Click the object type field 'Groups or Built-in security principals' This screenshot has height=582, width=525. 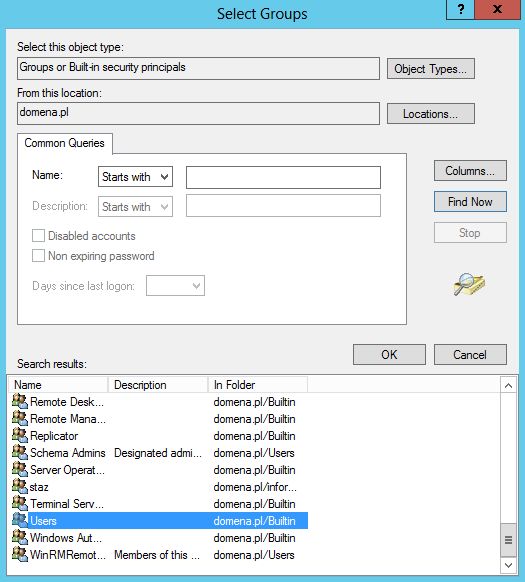coord(198,68)
